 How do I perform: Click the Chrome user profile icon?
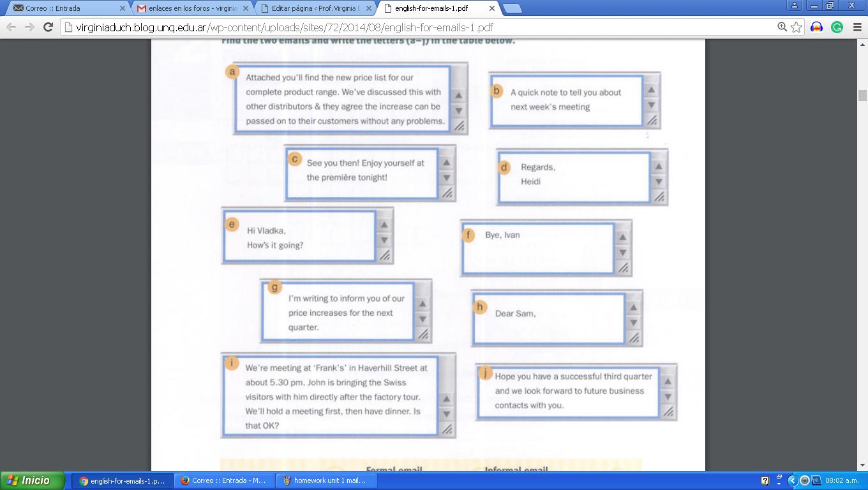795,6
